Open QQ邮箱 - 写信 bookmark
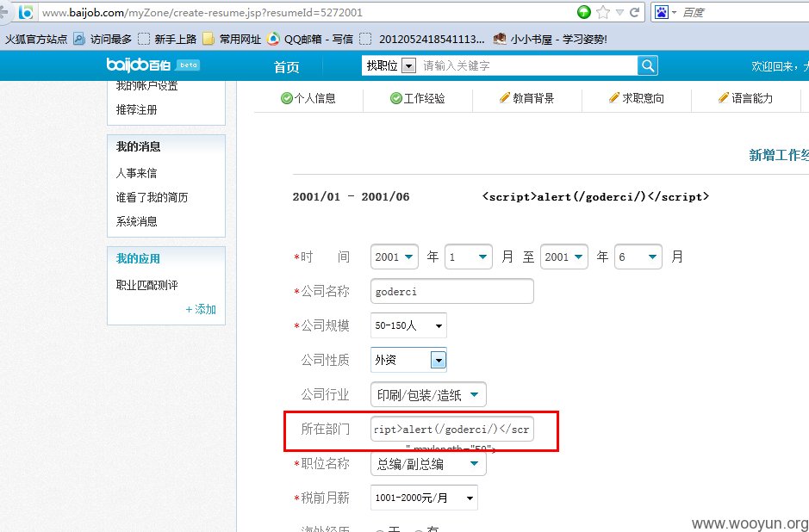The width and height of the screenshot is (809, 532). point(310,39)
